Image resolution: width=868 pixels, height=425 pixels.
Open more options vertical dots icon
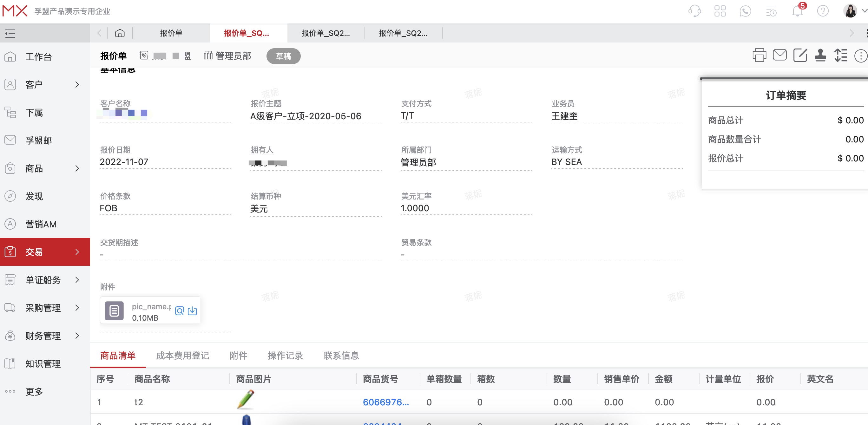click(861, 56)
